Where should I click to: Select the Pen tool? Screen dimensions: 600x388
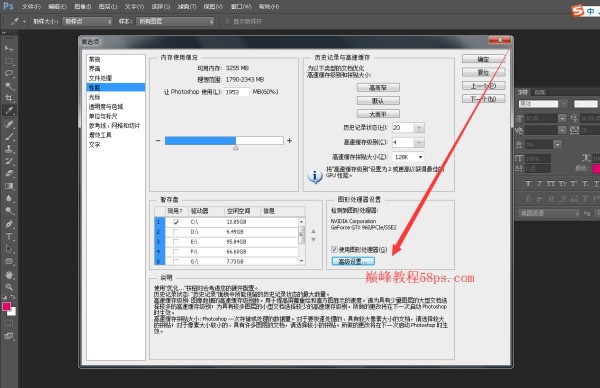pyautogui.click(x=9, y=224)
